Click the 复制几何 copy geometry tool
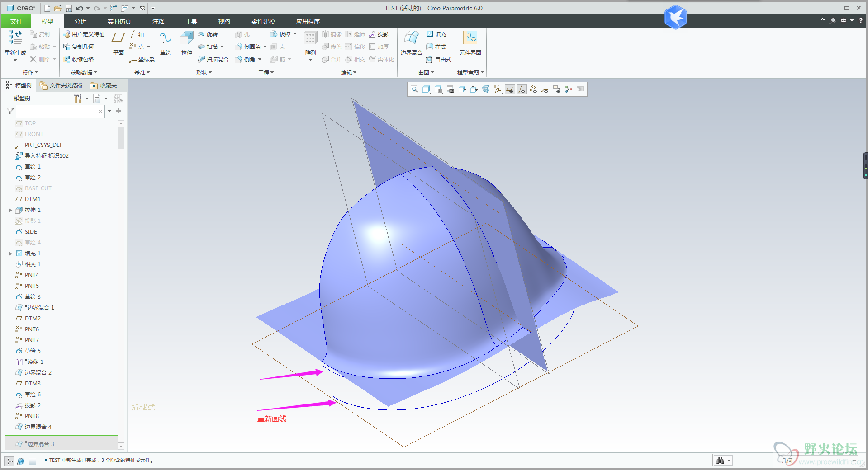This screenshot has width=868, height=470. pyautogui.click(x=78, y=47)
